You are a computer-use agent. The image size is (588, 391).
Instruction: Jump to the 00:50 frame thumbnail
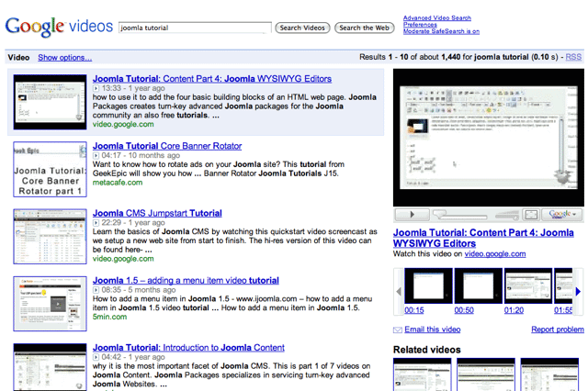[478, 285]
